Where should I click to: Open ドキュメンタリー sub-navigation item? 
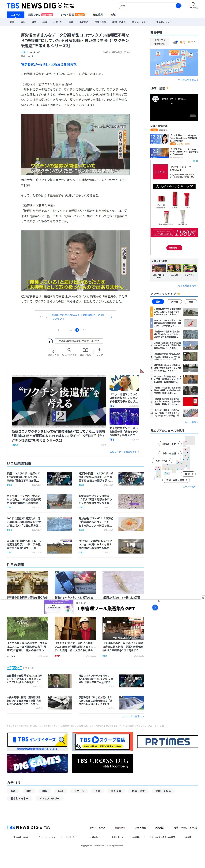(x=163, y=22)
